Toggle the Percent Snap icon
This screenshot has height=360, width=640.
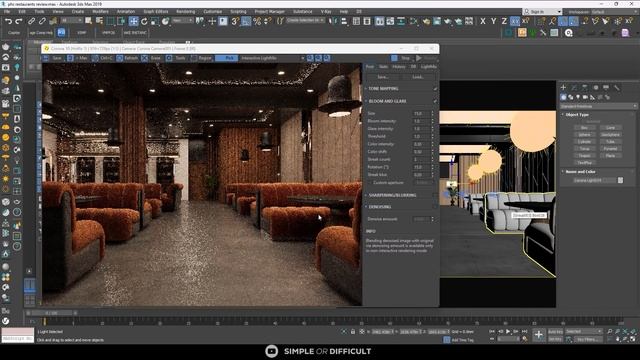click(x=257, y=21)
